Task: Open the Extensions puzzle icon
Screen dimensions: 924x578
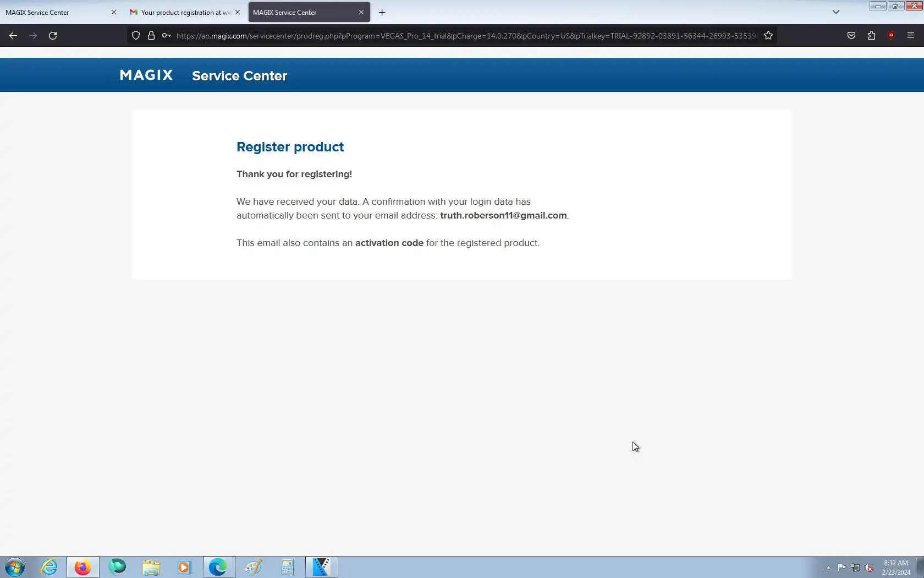Action: point(871,35)
